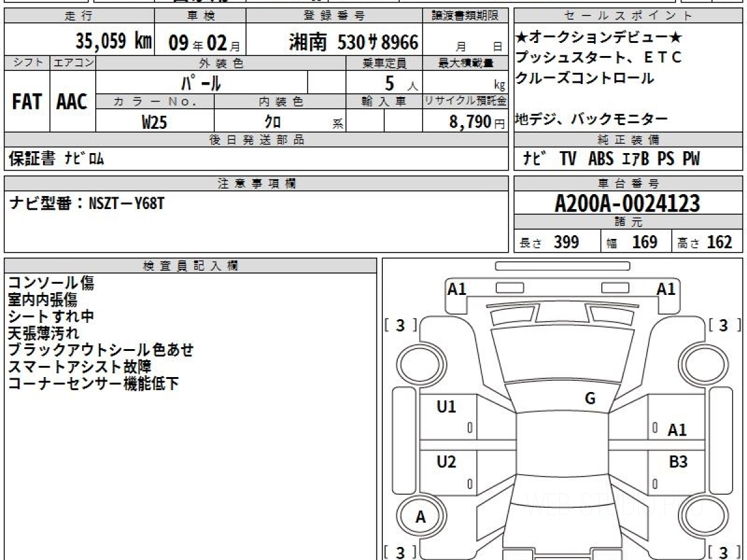Click the 乗車定員 header
The height and width of the screenshot is (560, 747).
coord(384,63)
